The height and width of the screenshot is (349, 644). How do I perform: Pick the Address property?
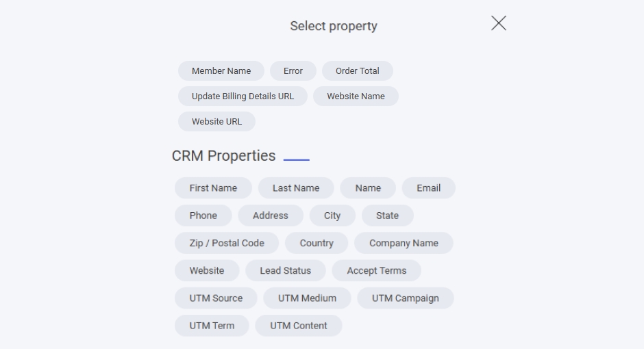coord(270,216)
